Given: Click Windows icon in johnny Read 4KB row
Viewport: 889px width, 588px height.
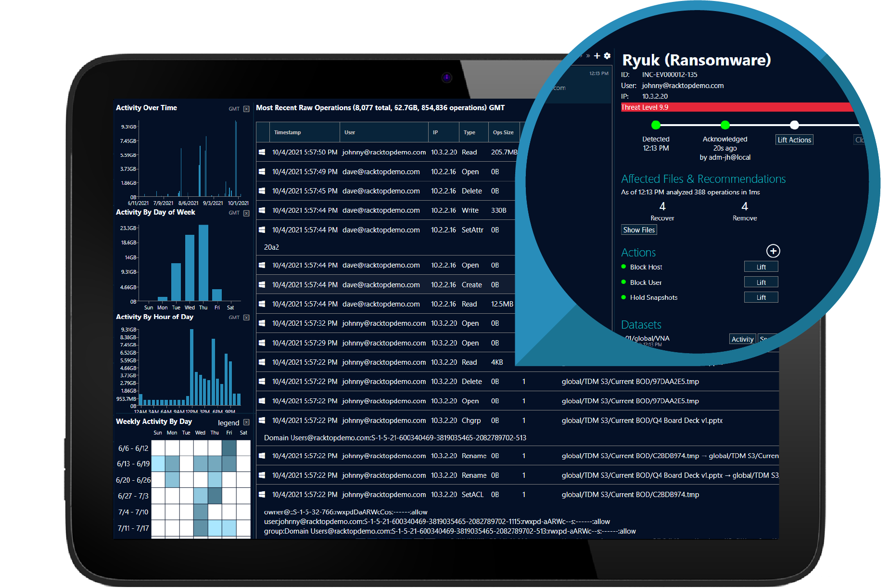Looking at the screenshot, I should (x=262, y=362).
